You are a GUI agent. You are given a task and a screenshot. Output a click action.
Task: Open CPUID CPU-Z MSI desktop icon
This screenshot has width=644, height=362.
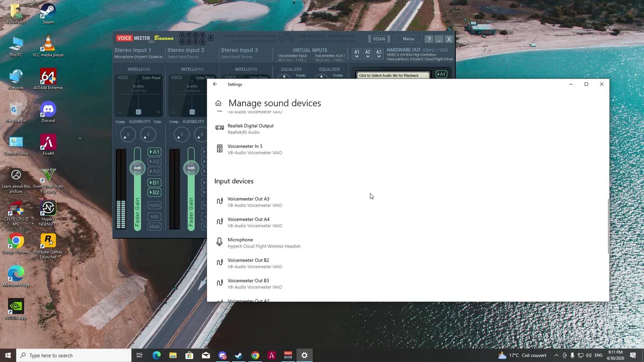click(x=16, y=214)
